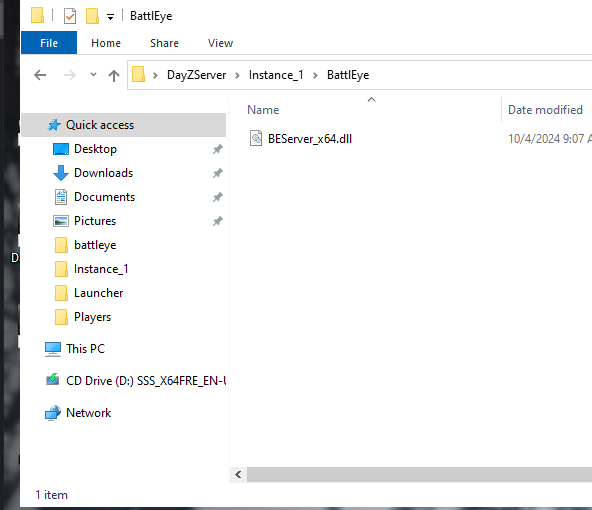This screenshot has height=510, width=592.
Task: Sort by the Date modified column header
Action: coord(545,110)
